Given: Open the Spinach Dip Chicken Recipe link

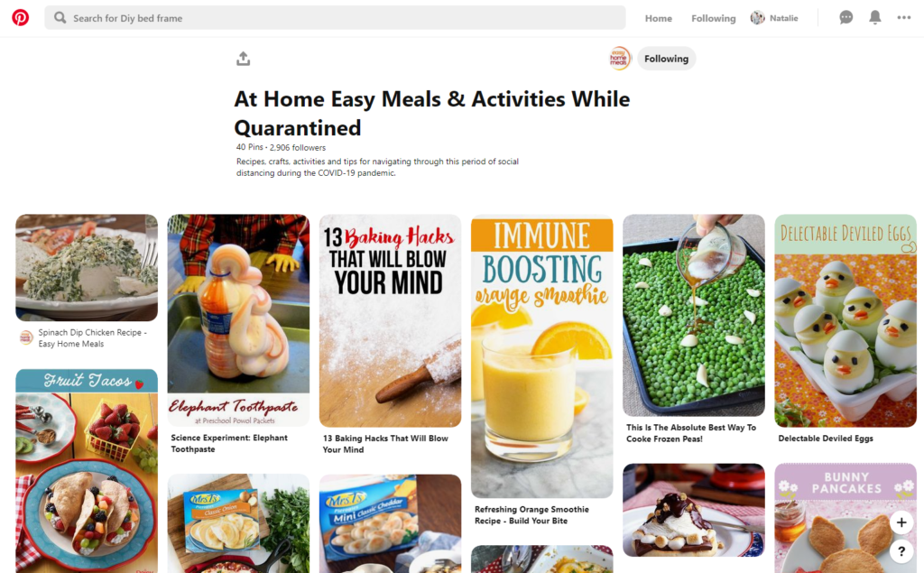Looking at the screenshot, I should pos(93,338).
